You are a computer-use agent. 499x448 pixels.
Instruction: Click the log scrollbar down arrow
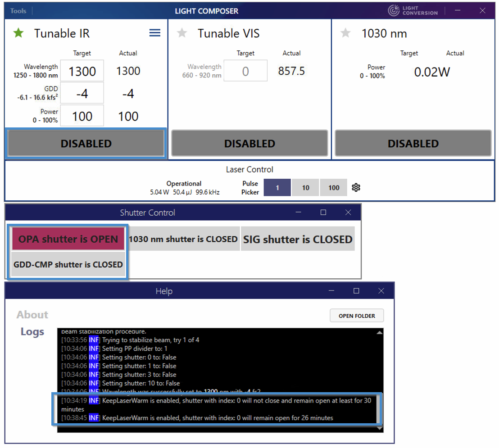coord(379,428)
